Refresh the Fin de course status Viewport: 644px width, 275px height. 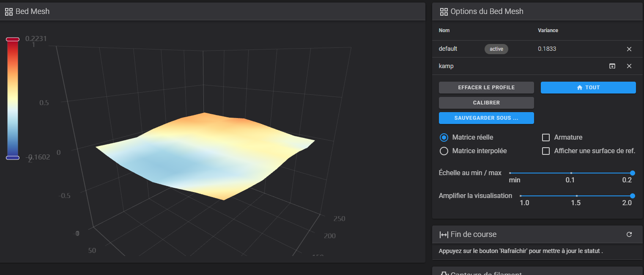[x=629, y=234]
